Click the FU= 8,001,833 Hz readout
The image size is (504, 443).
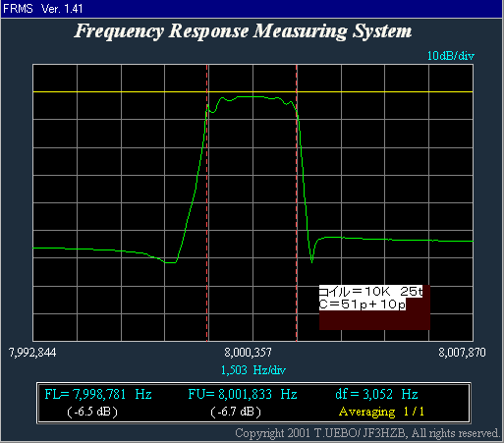[243, 394]
